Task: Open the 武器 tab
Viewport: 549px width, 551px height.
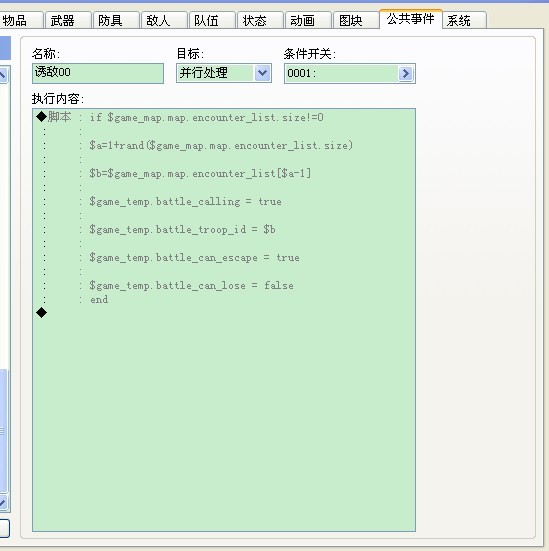Action: click(68, 20)
